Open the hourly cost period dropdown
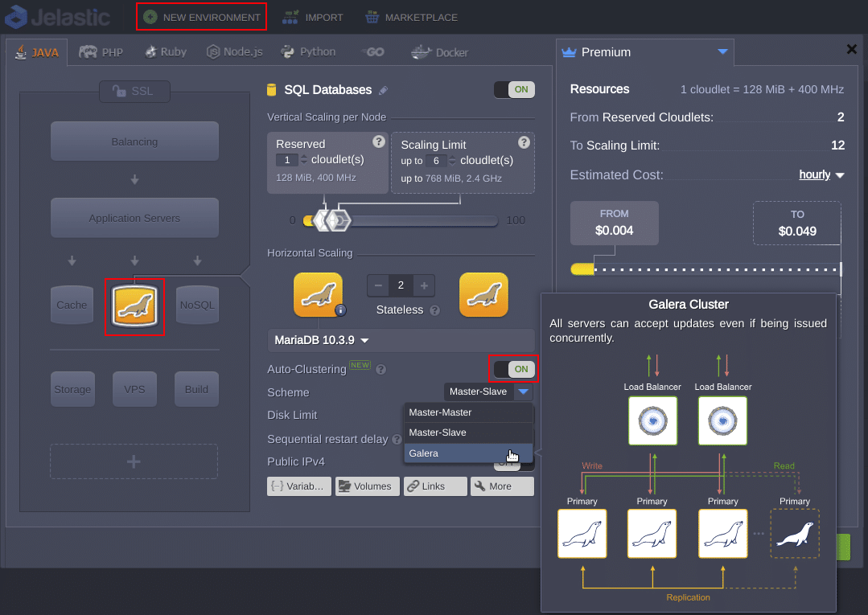Image resolution: width=868 pixels, height=615 pixels. point(821,174)
